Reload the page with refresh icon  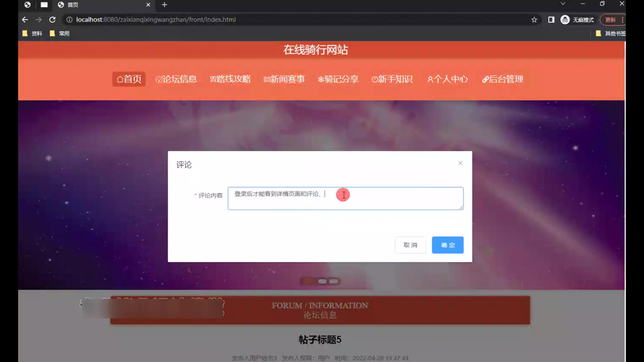(52, 20)
